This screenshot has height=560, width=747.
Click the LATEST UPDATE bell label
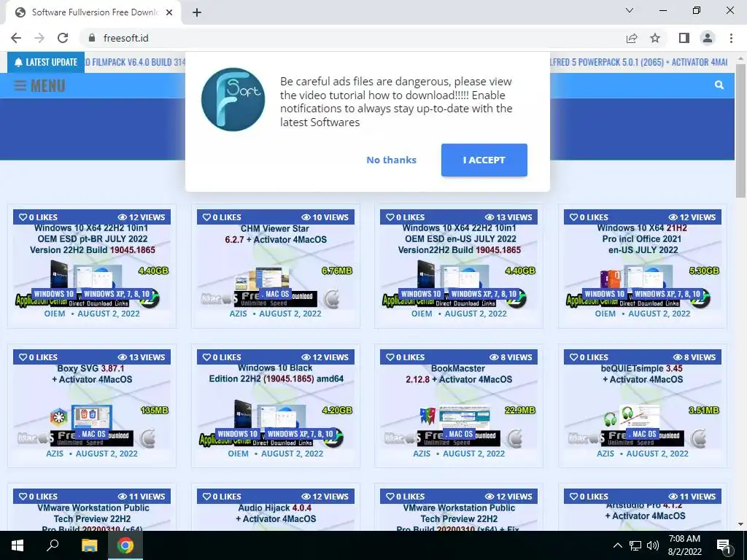tap(46, 63)
